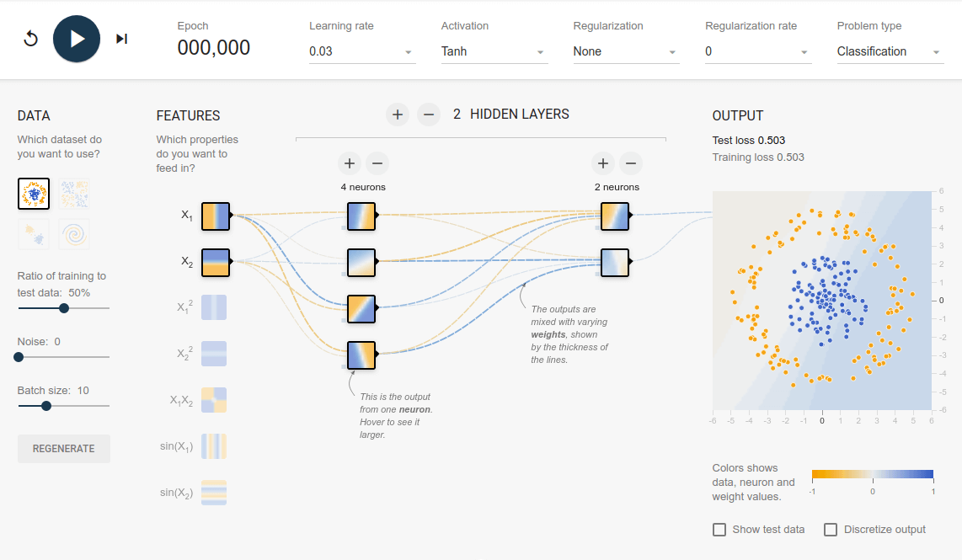962x560 pixels.
Task: Remove a neuron from the 2 neurons layer
Action: click(x=631, y=163)
